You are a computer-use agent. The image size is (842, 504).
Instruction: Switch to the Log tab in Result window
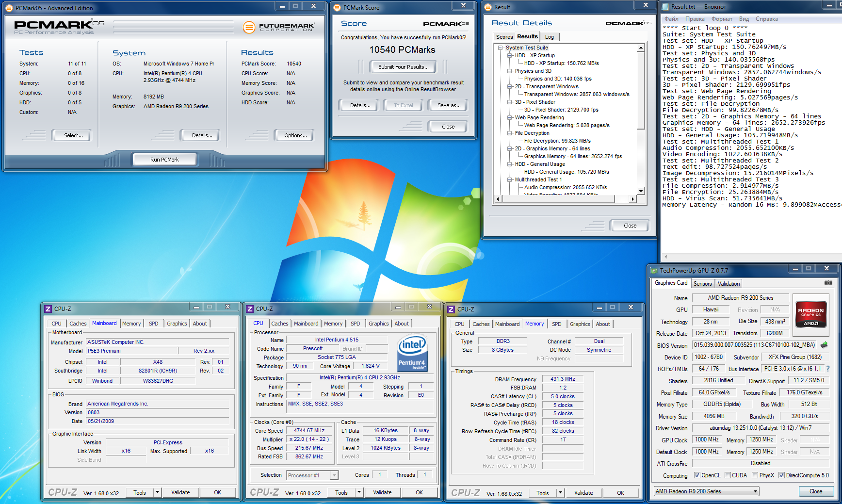click(550, 37)
